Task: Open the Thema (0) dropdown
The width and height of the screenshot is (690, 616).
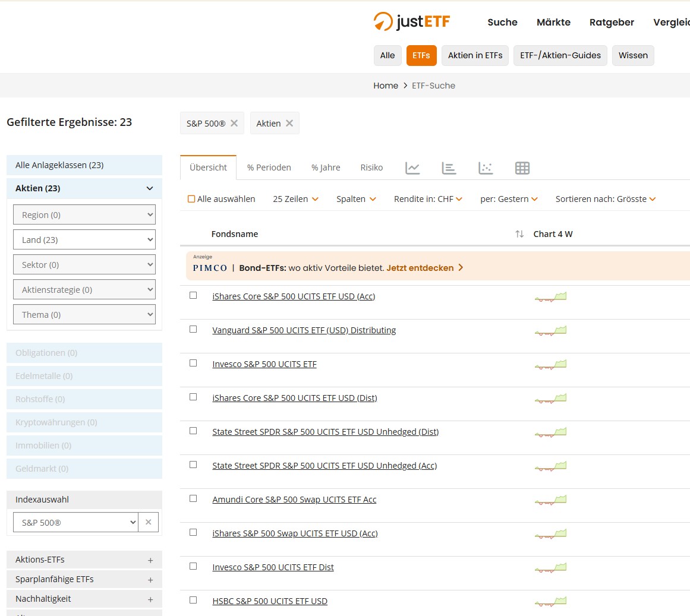Action: (x=84, y=315)
